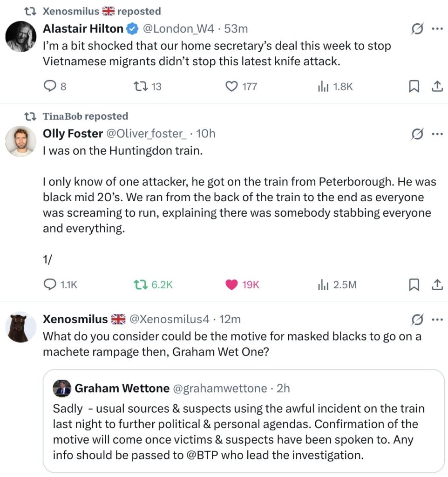Viewport: 448px width, 477px height.
Task: Open more options for Olly Foster's post
Action: point(437,134)
